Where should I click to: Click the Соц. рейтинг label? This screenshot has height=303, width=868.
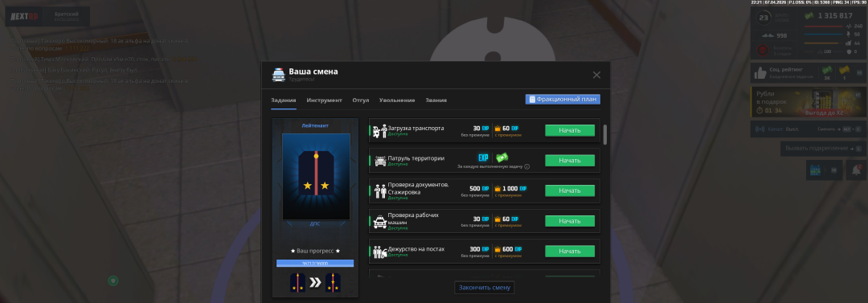tap(786, 69)
